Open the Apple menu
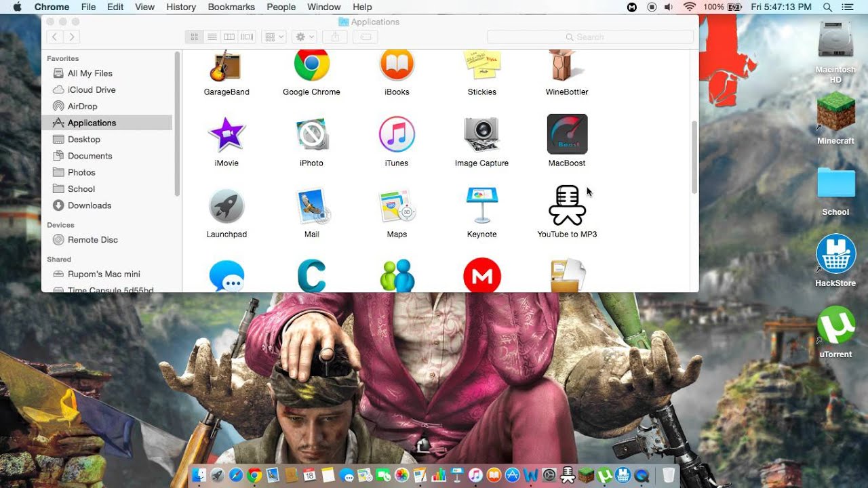The image size is (868, 488). coord(16,7)
